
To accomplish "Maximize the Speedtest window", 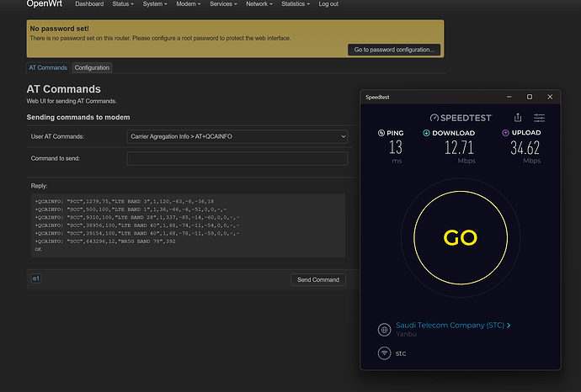I will pyautogui.click(x=530, y=97).
